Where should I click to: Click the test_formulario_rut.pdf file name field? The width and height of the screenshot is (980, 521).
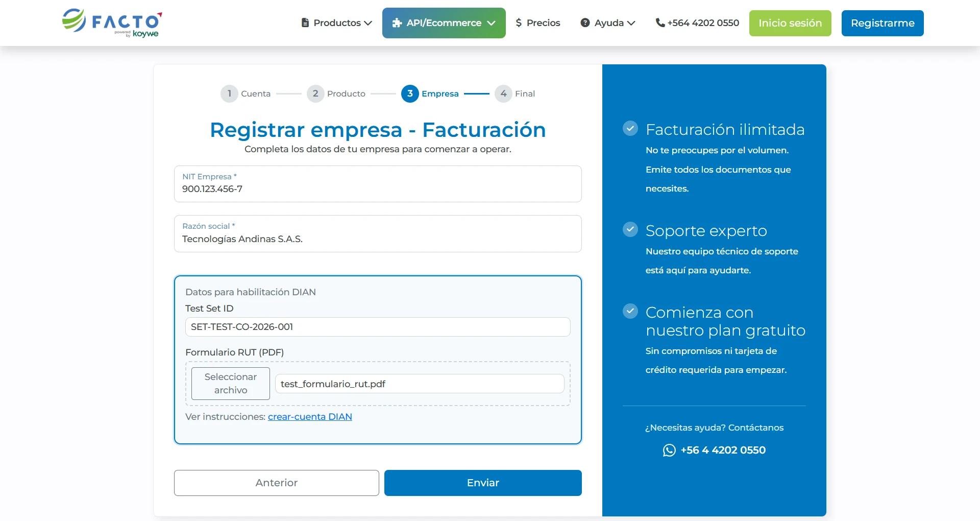420,384
